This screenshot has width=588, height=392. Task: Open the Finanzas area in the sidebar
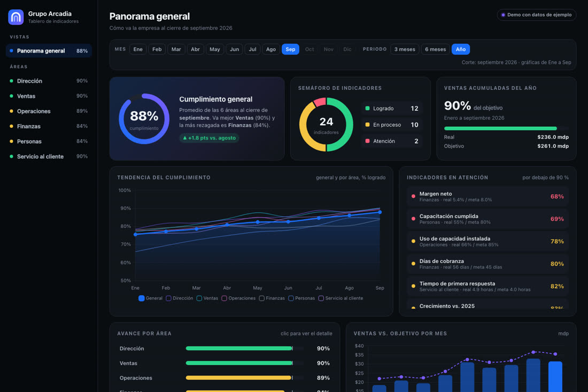coord(49,126)
